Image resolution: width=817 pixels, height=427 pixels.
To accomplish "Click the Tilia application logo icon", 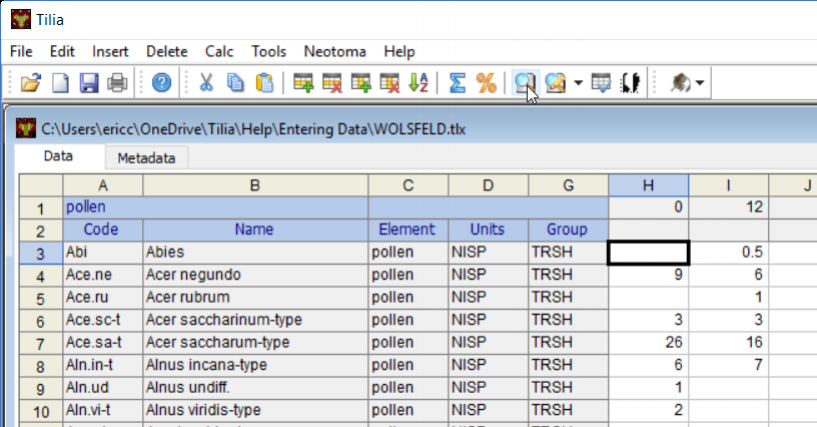I will 21,20.
